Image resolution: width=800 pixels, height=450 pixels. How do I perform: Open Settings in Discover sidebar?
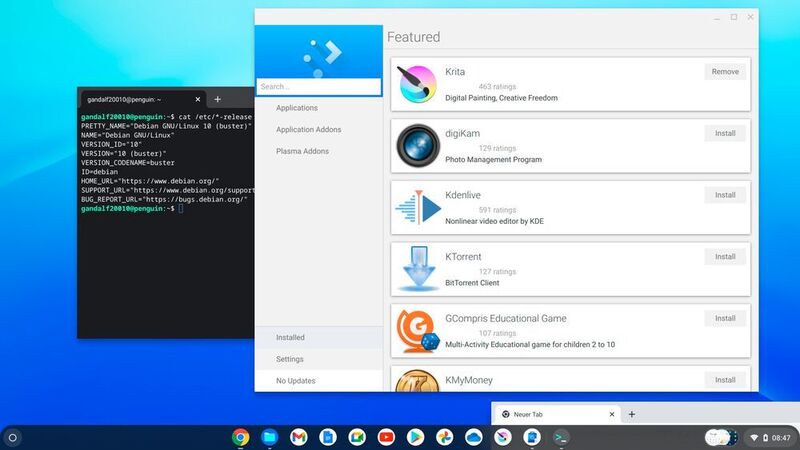coord(319,359)
